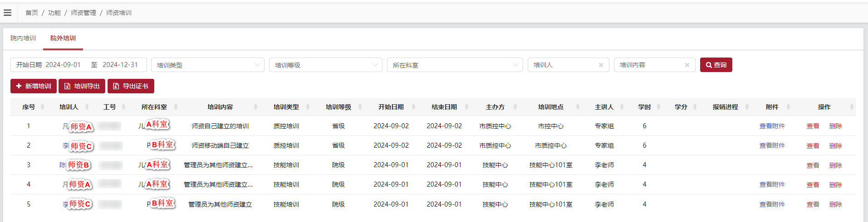
Task: Sort by 结束日期 column arrows
Action: point(466,107)
